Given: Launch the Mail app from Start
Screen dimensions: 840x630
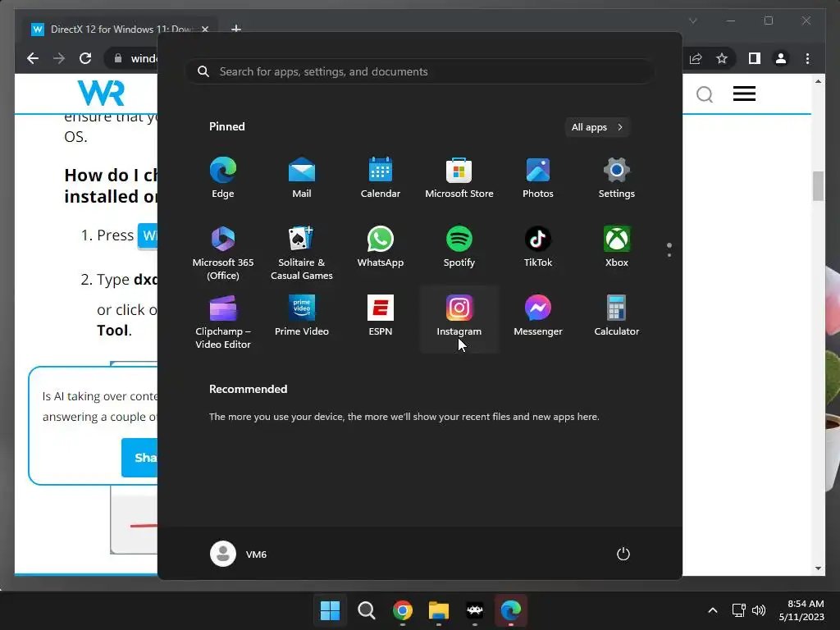Looking at the screenshot, I should pyautogui.click(x=302, y=178).
